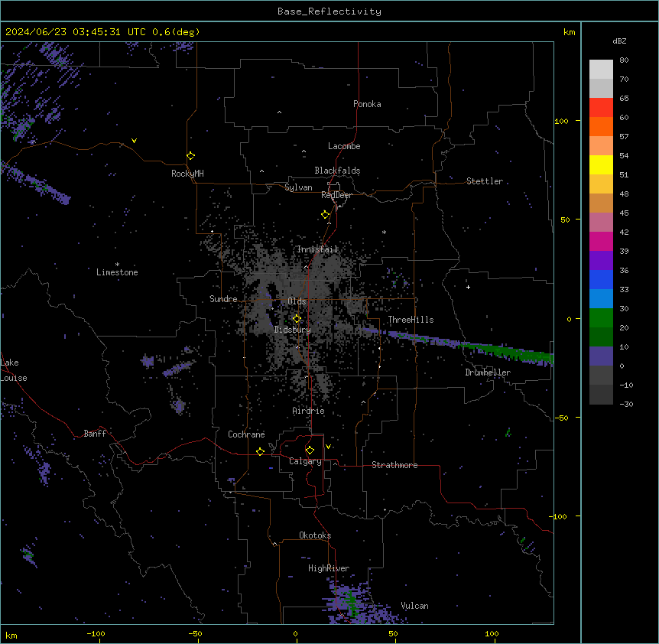Click the HighRiver label
Image resolution: width=659 pixels, height=644 pixels.
[x=329, y=568]
